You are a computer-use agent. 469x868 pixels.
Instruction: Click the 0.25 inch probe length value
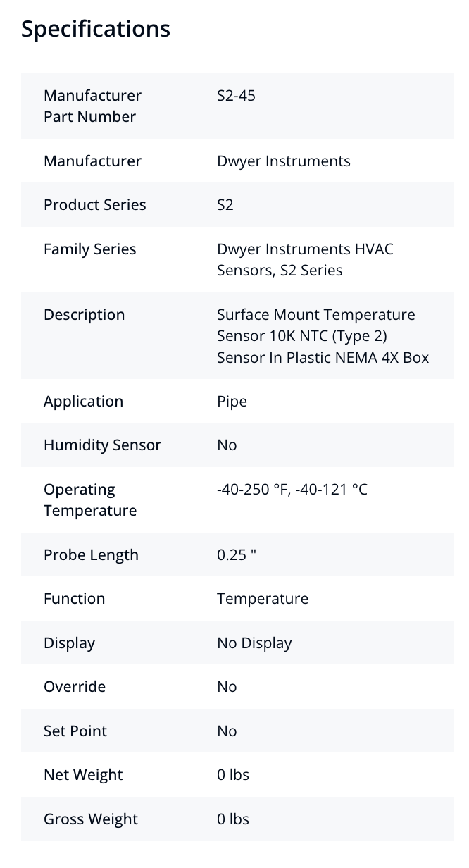click(x=236, y=555)
